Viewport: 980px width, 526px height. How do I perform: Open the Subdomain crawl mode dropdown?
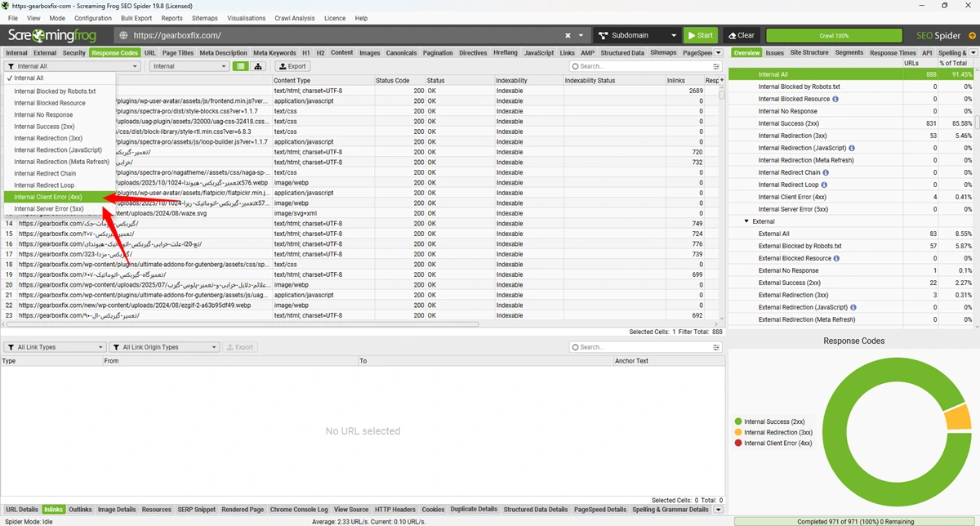point(637,36)
